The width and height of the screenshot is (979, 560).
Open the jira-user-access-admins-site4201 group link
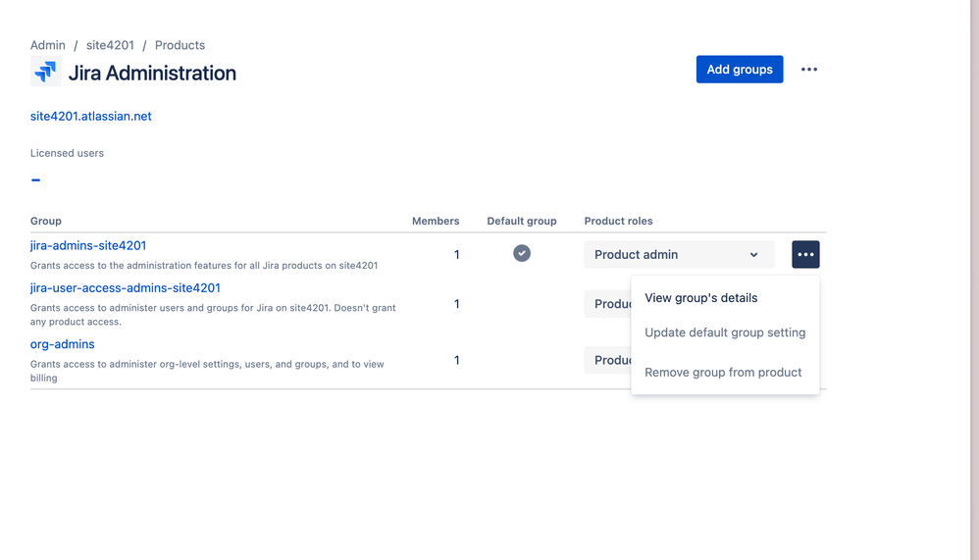pyautogui.click(x=125, y=287)
